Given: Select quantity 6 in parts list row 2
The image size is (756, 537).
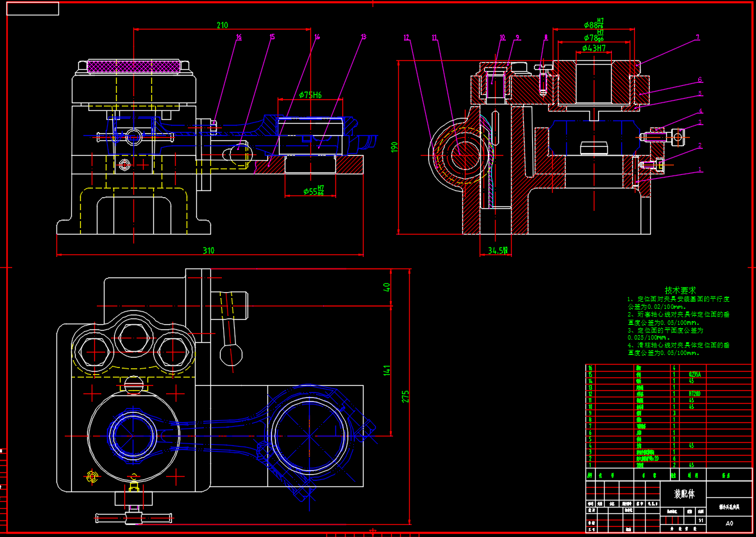Looking at the screenshot, I should 674,458.
